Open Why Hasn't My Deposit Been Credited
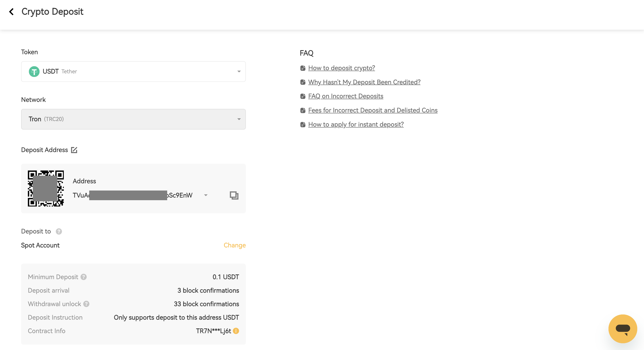This screenshot has width=644, height=350. pos(364,82)
